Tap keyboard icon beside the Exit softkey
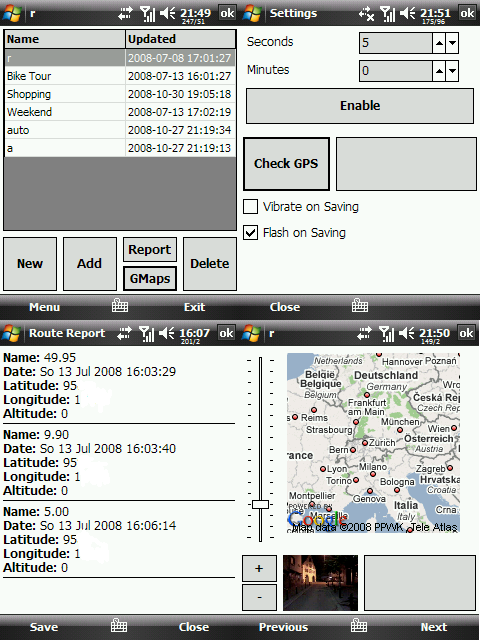480x640 pixels. 120,305
